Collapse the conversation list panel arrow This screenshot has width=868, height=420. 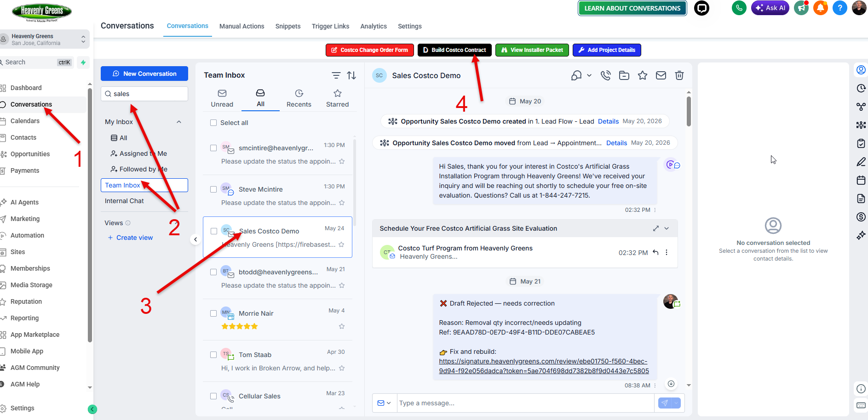click(x=195, y=239)
